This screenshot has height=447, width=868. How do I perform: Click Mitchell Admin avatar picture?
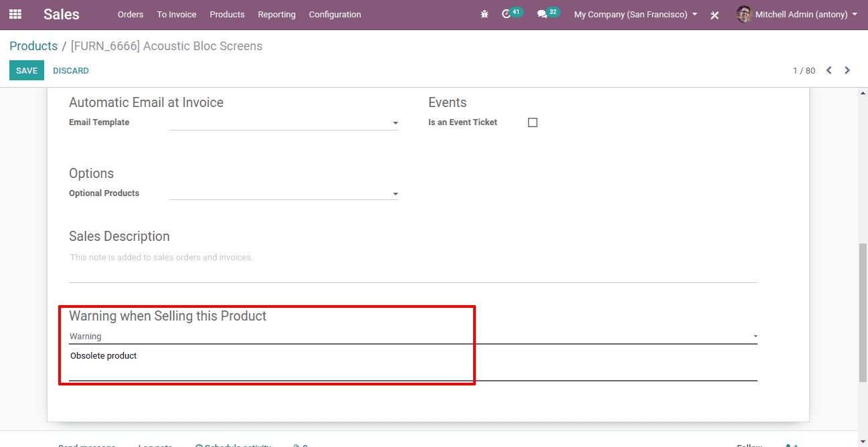[x=744, y=14]
